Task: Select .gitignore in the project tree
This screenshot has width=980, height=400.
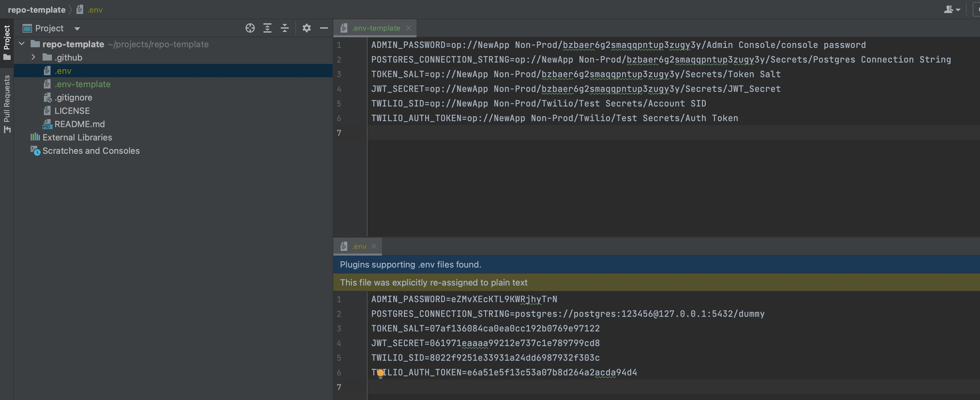Action: tap(73, 97)
